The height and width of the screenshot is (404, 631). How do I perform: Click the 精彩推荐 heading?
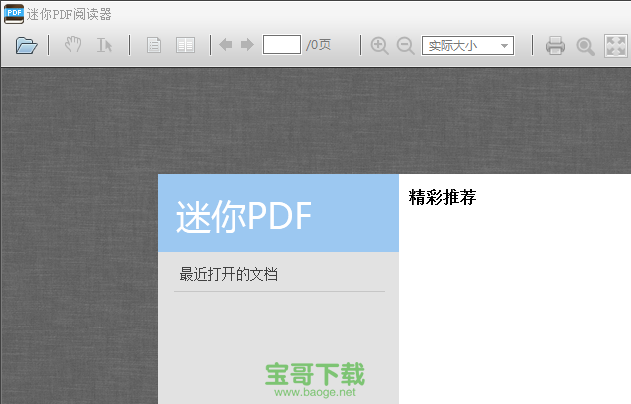pos(442,197)
